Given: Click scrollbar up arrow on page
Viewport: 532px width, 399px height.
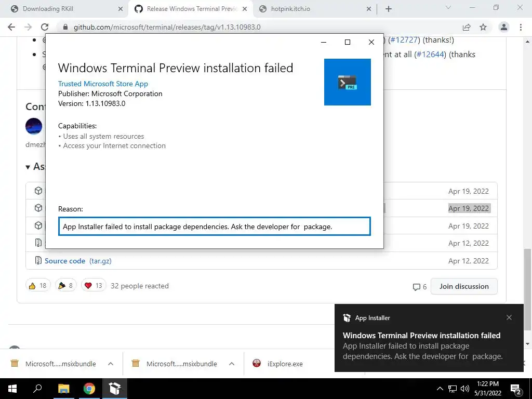Looking at the screenshot, I should [527, 42].
